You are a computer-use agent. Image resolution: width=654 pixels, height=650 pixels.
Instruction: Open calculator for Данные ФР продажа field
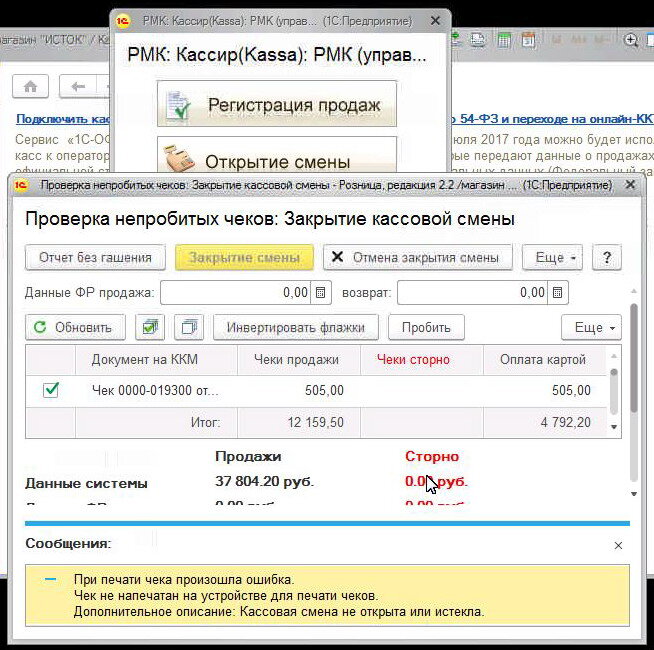pyautogui.click(x=320, y=292)
